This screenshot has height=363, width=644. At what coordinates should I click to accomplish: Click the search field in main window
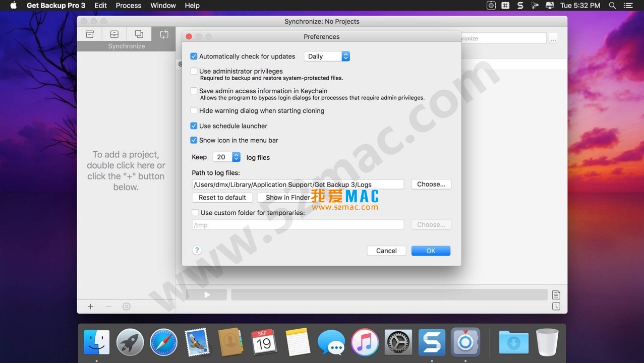coord(503,38)
